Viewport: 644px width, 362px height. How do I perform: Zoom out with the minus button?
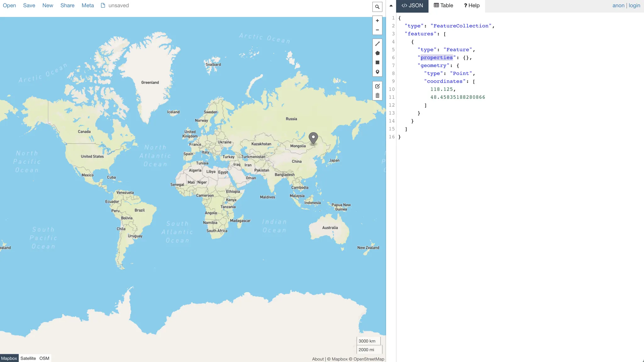[x=377, y=30]
